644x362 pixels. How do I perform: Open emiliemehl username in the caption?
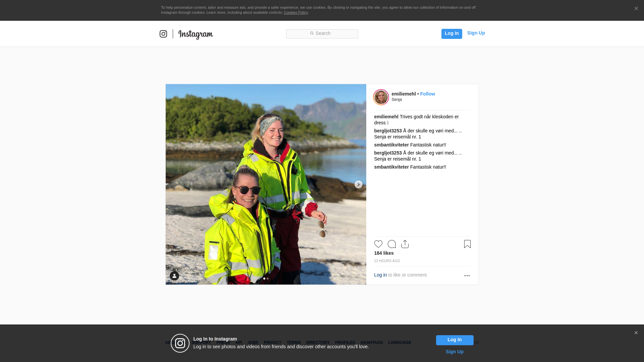tap(386, 117)
